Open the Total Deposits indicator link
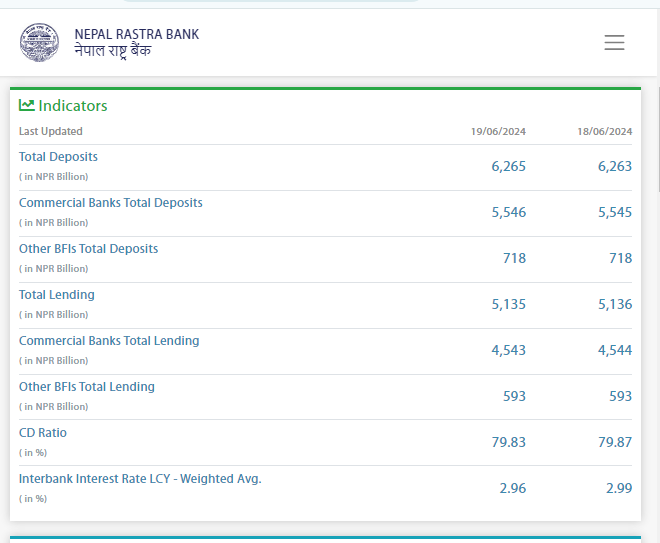 click(58, 157)
